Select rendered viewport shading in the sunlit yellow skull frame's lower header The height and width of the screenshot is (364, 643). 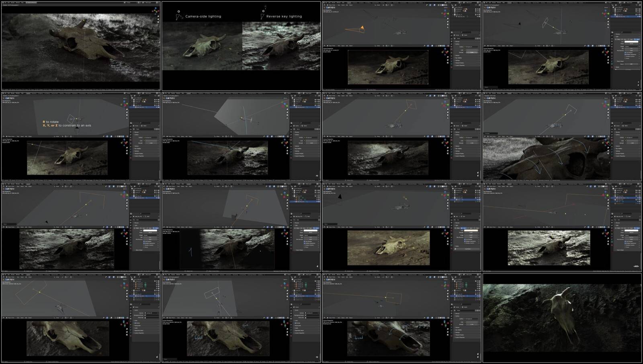[445, 227]
